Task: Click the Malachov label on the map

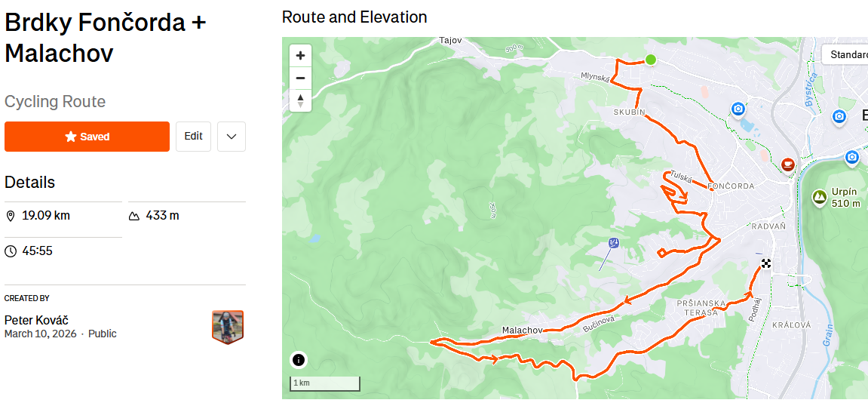Action: pos(522,331)
